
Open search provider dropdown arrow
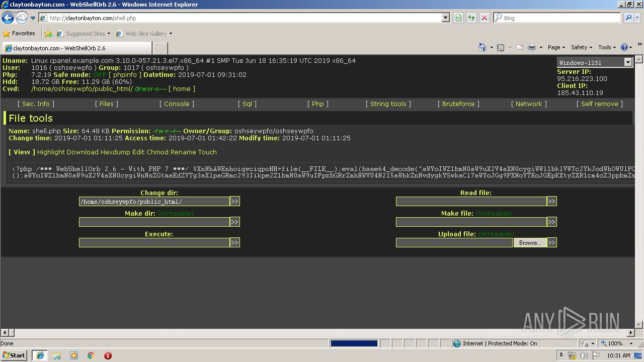tap(637, 18)
